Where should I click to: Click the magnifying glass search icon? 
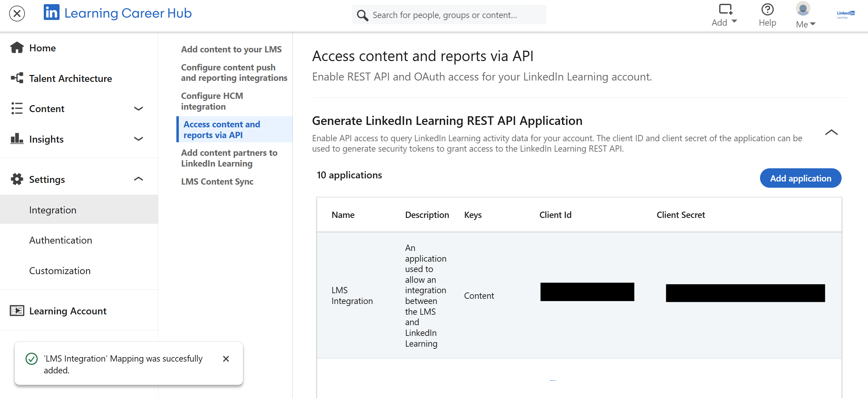362,15
